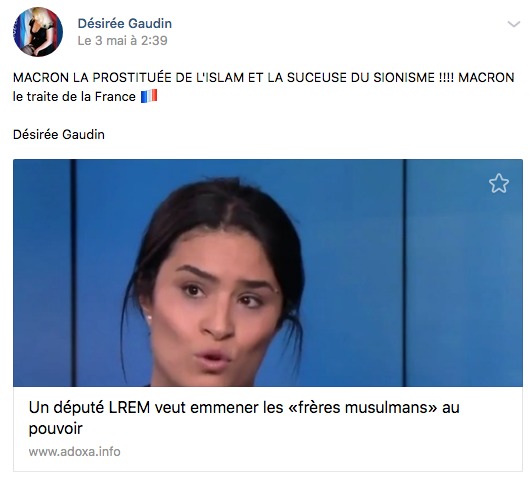Viewport: 532px width, 477px height.
Task: Bookmark the link with the star icon
Action: 499,184
